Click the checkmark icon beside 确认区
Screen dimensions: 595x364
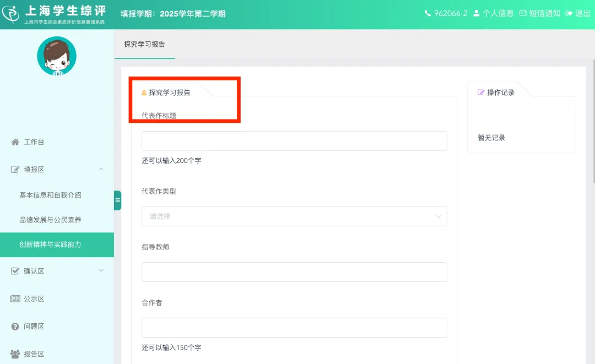click(x=15, y=271)
